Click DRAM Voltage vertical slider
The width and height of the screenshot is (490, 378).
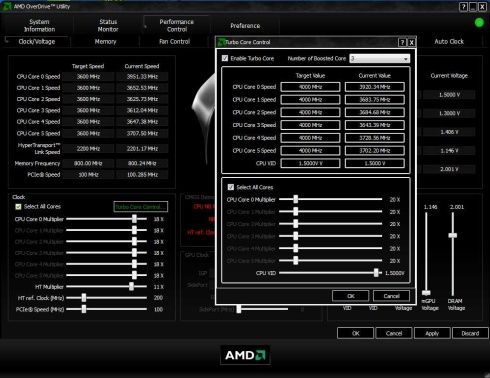click(453, 254)
